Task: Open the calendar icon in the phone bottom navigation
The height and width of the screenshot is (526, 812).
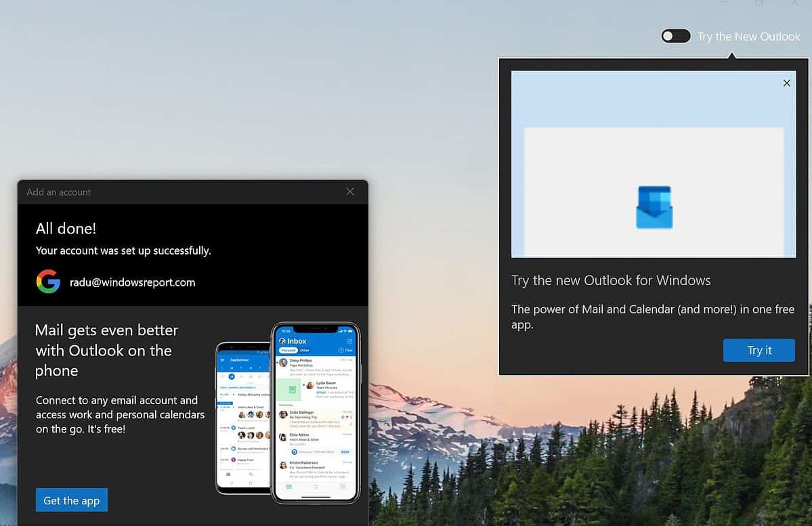Action: tap(343, 485)
